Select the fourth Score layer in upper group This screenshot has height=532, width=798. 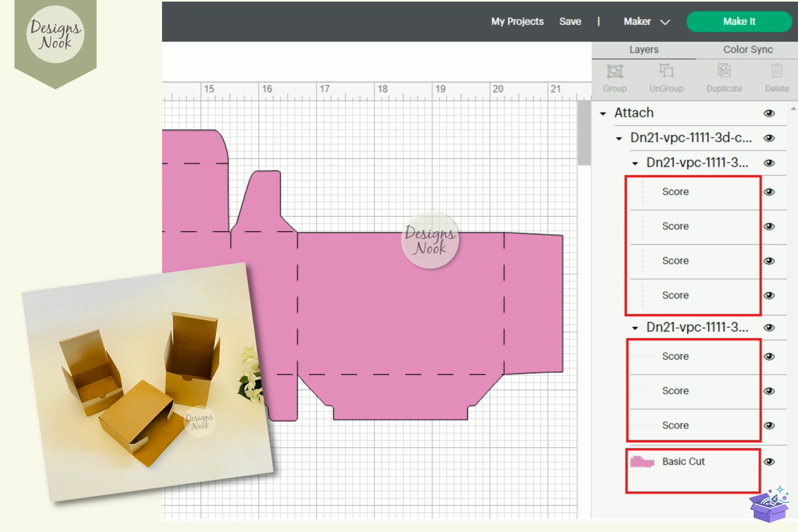point(675,295)
